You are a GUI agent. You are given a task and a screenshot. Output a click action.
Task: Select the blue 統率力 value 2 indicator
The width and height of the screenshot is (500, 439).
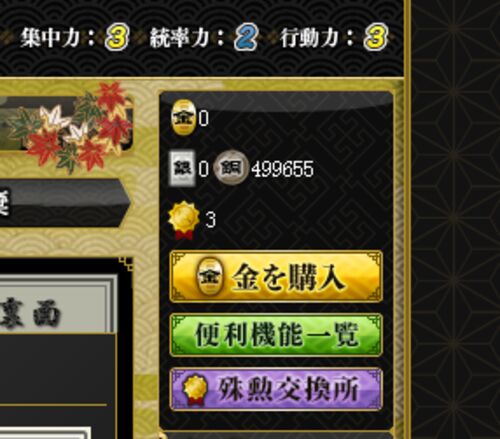[246, 37]
